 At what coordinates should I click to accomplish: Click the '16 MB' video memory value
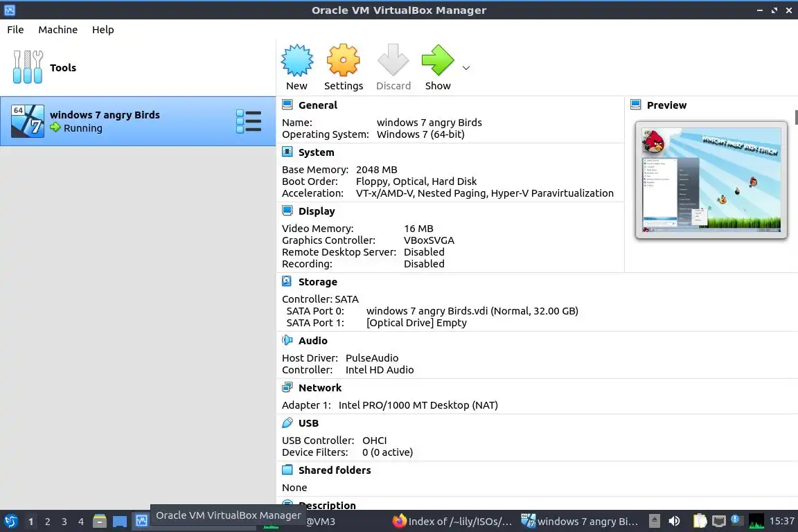pos(418,229)
